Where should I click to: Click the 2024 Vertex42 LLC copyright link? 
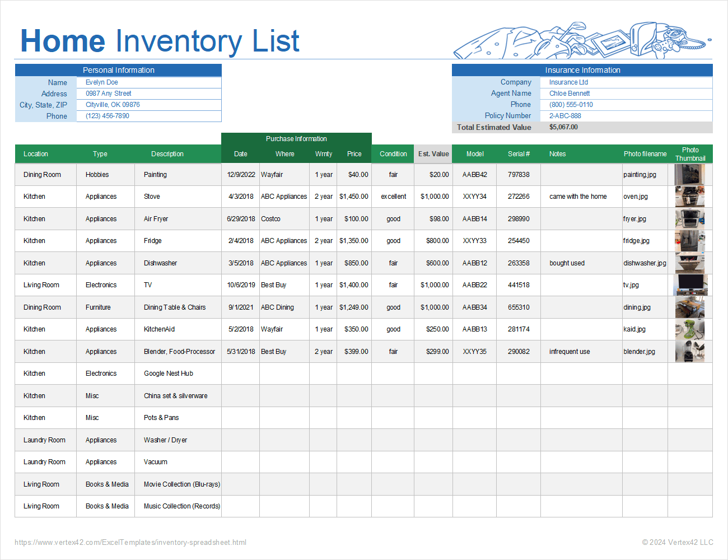tap(676, 542)
